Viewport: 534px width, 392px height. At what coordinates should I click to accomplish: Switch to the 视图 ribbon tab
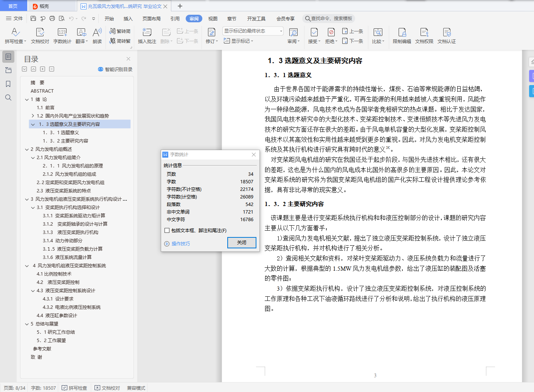click(213, 19)
